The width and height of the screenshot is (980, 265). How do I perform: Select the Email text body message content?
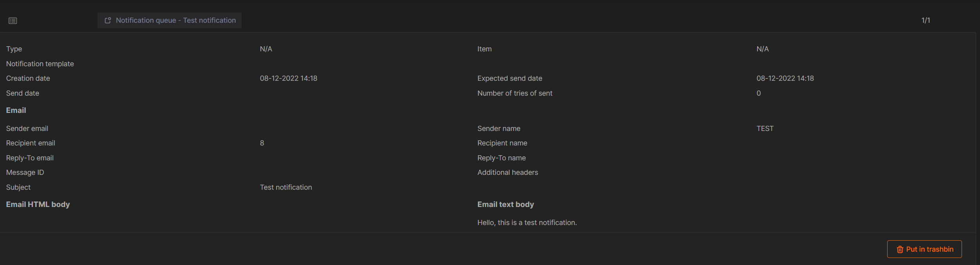[x=527, y=222]
